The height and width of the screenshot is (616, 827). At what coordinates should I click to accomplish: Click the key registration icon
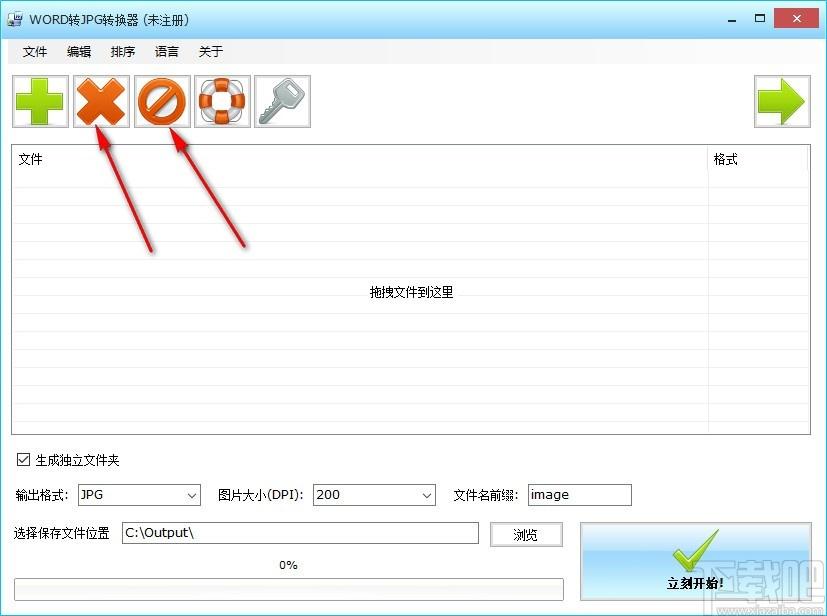coord(282,101)
